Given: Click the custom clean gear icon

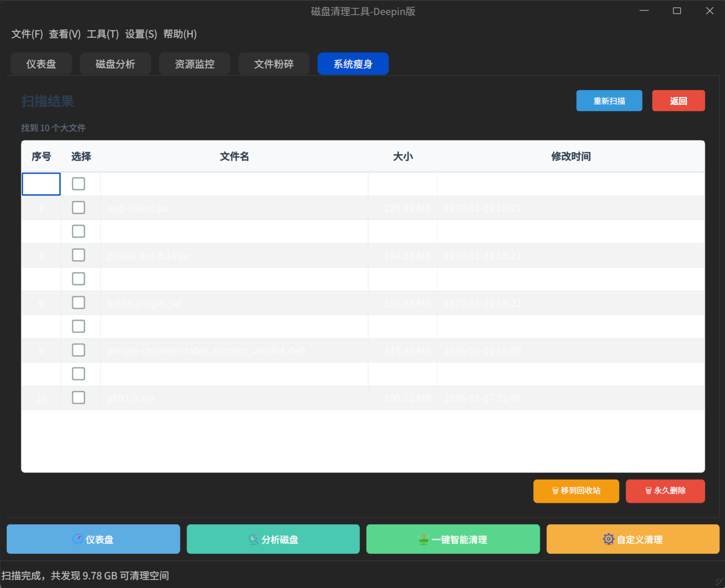Looking at the screenshot, I should click(608, 539).
